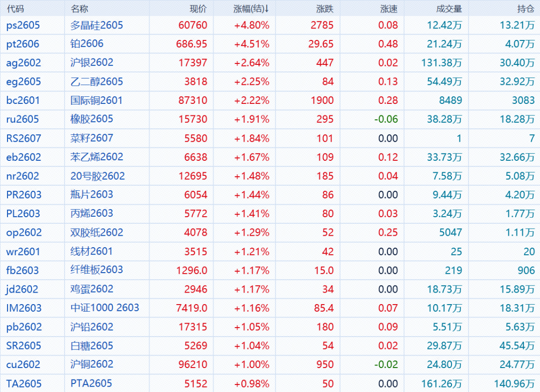540x392 pixels.
Task: Click 沪铜2602 current price 96210
Action: click(x=192, y=365)
